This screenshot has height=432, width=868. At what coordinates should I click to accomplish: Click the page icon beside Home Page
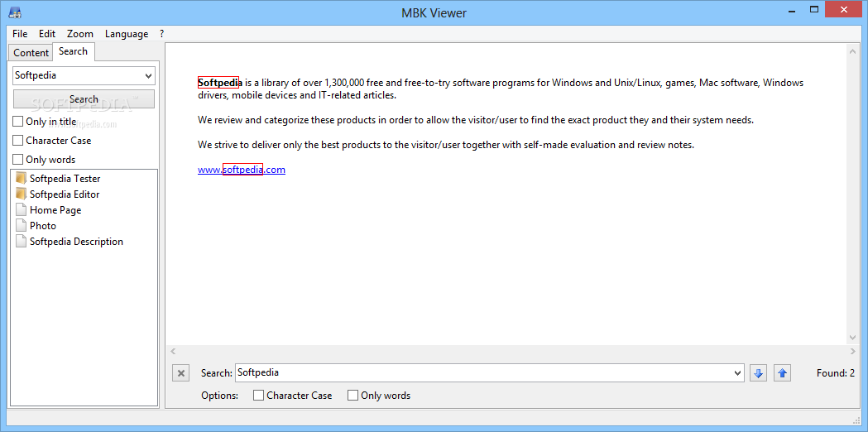[21, 210]
